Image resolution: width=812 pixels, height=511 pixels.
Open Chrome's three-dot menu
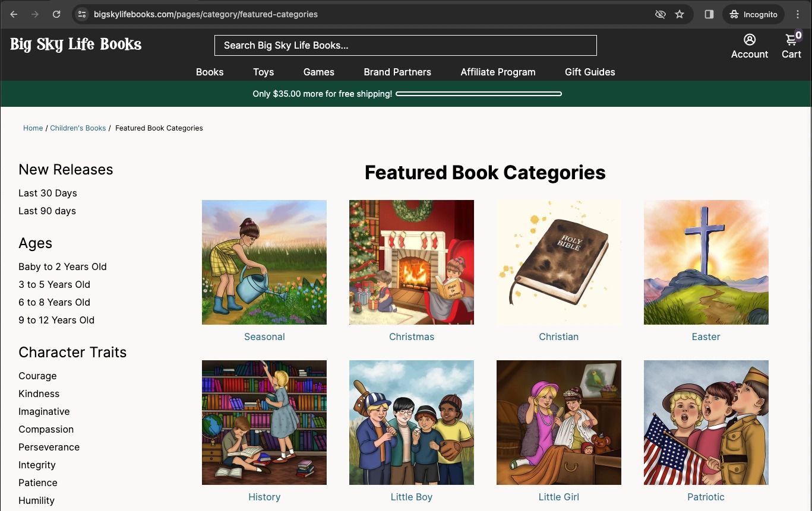798,14
